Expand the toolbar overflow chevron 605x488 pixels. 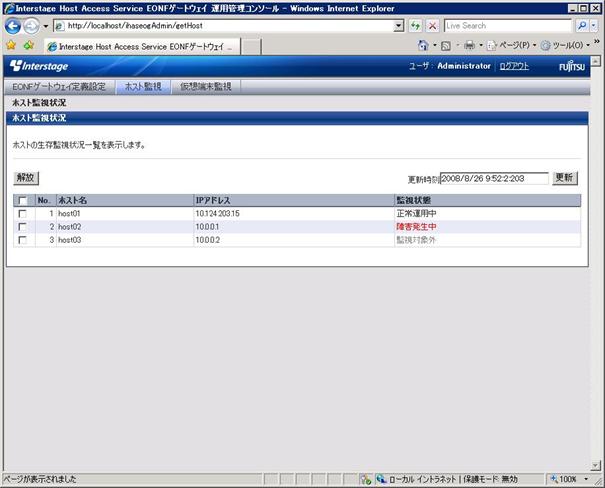click(x=597, y=41)
